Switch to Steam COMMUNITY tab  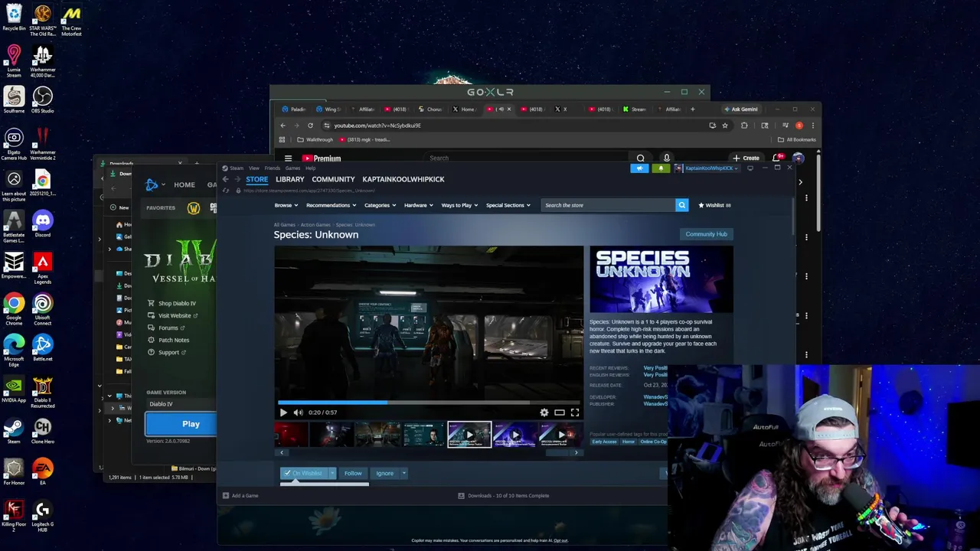(x=333, y=179)
